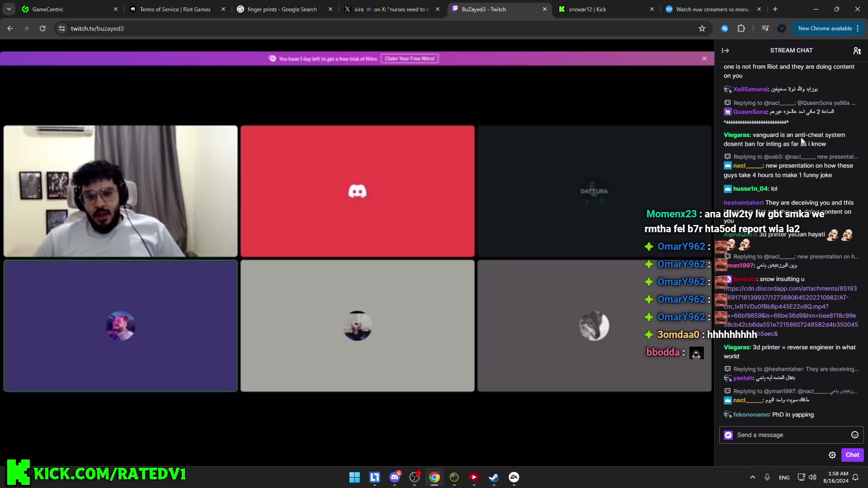
Task: Open the EA app from the taskbar
Action: point(514,477)
